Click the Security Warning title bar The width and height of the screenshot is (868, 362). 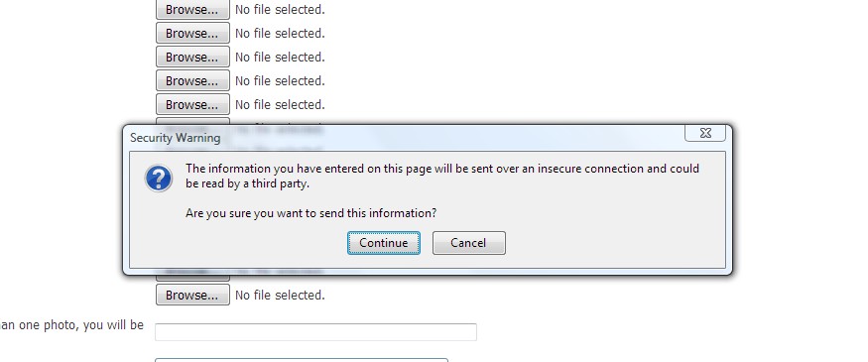[404, 137]
